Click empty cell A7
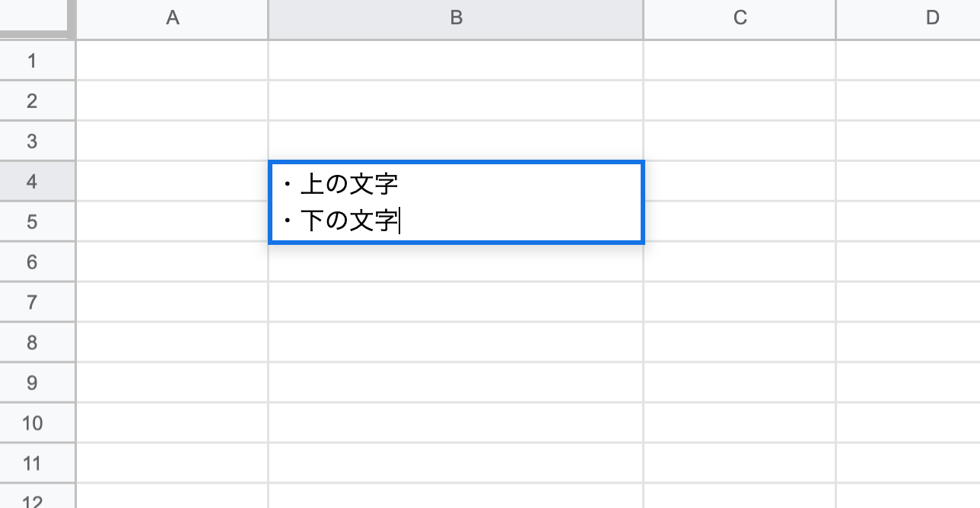Image resolution: width=980 pixels, height=508 pixels. 173,302
